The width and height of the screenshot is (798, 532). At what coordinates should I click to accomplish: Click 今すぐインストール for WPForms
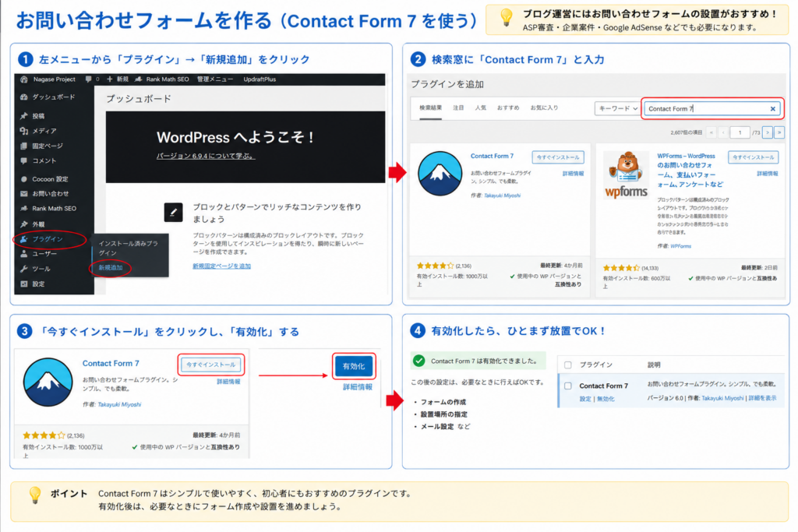(x=754, y=157)
